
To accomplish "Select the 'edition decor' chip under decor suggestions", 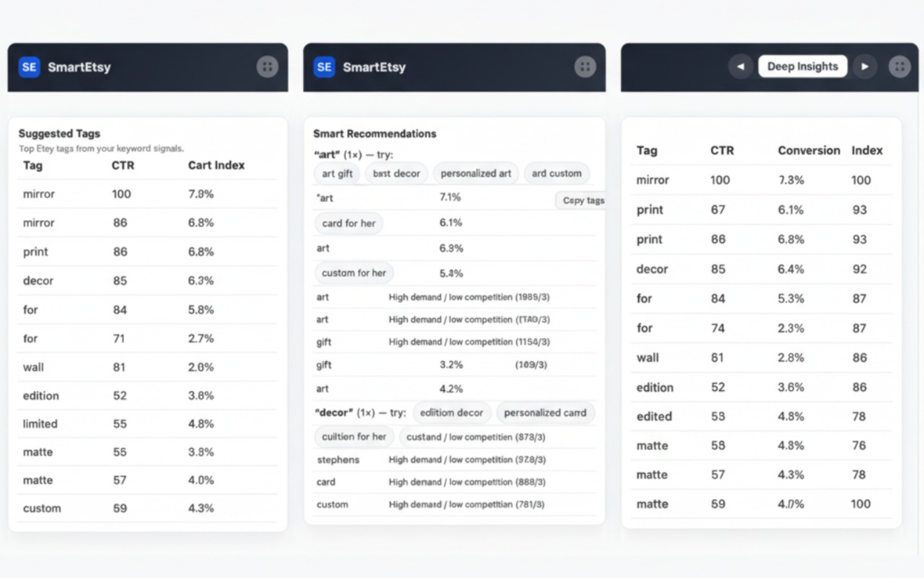I will 452,413.
